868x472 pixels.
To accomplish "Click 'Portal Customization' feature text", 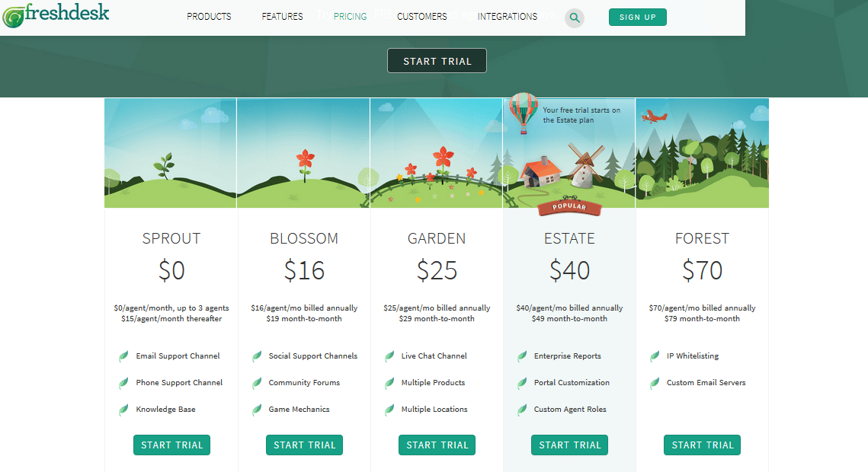I will [x=572, y=382].
